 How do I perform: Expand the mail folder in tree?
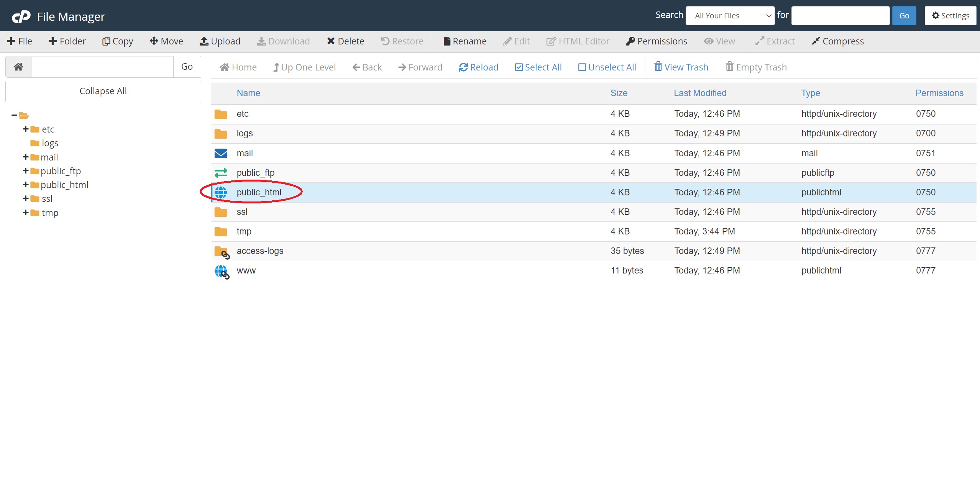click(x=26, y=157)
